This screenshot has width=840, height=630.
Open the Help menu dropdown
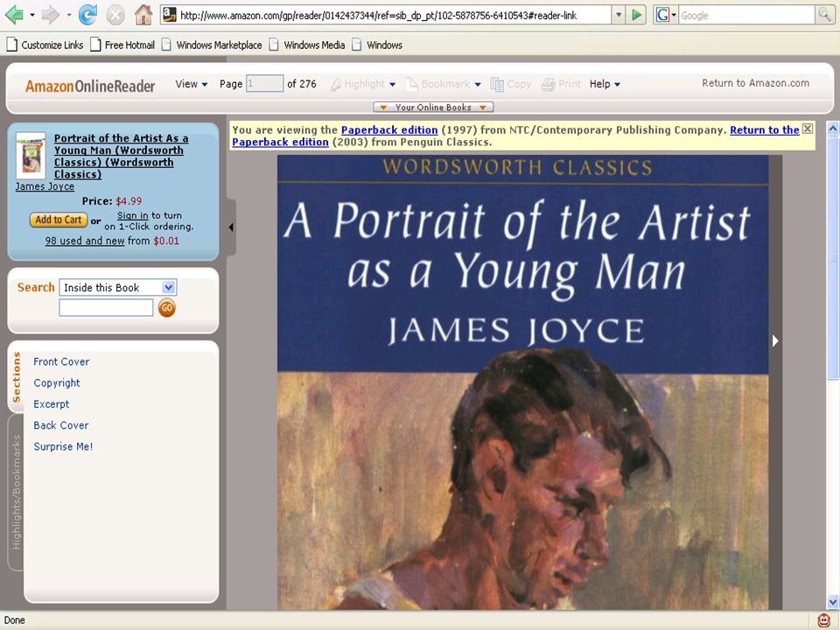tap(605, 84)
